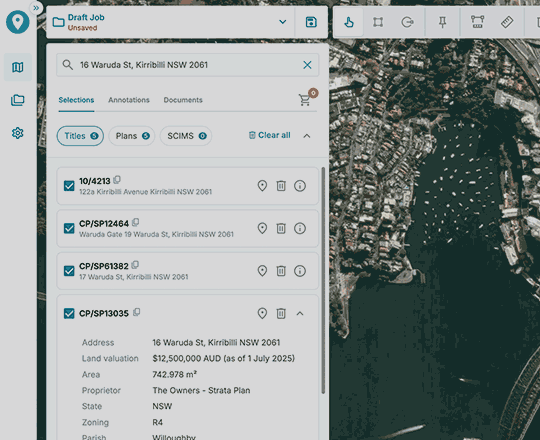Viewport: 540px width, 440px height.
Task: Show info for CP/SP61382
Action: pos(300,271)
